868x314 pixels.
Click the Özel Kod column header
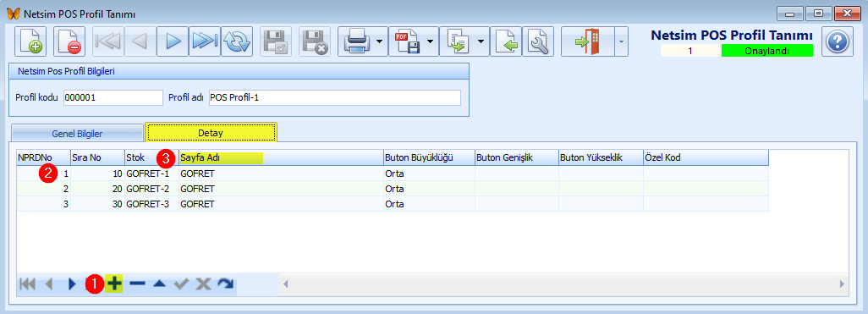(x=706, y=157)
